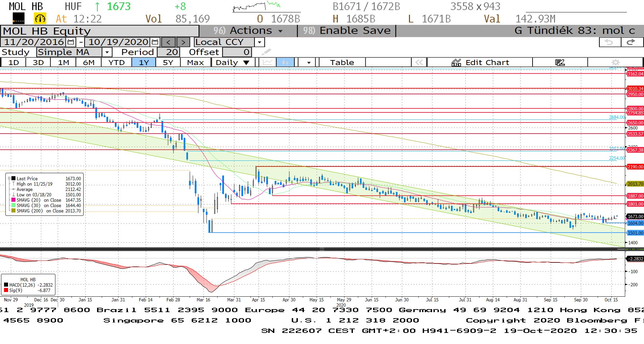Click the 1604.00 blue level label
This screenshot has height=344, width=644.
pos(635,223)
